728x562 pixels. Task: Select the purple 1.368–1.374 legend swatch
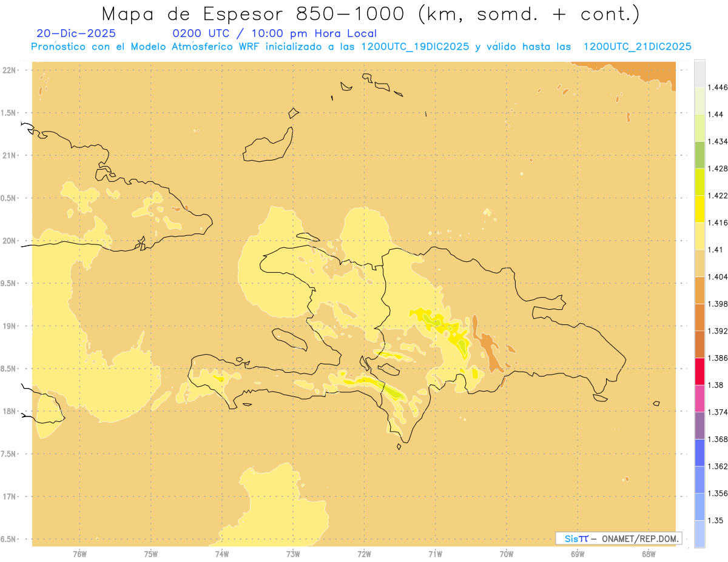coord(699,426)
